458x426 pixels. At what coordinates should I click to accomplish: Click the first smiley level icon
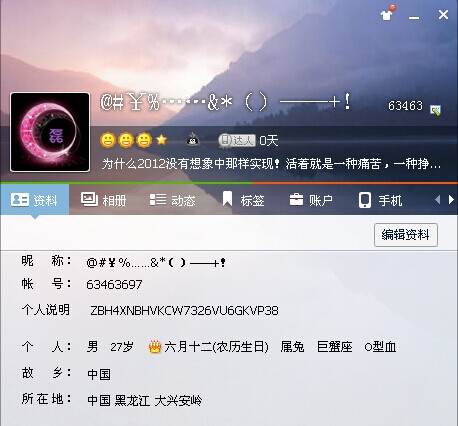click(x=108, y=140)
